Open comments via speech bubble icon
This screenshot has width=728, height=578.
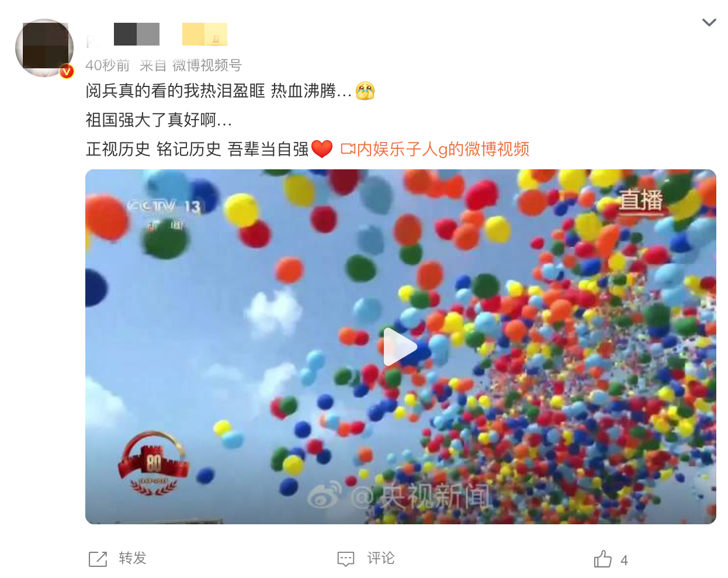[x=346, y=559]
